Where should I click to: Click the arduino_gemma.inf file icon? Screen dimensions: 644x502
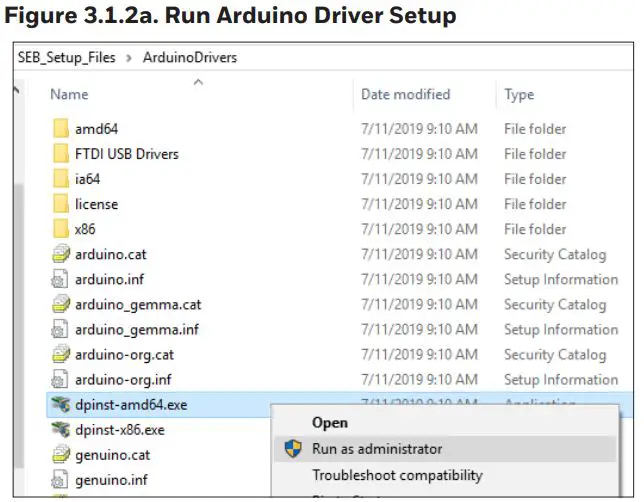coord(60,329)
